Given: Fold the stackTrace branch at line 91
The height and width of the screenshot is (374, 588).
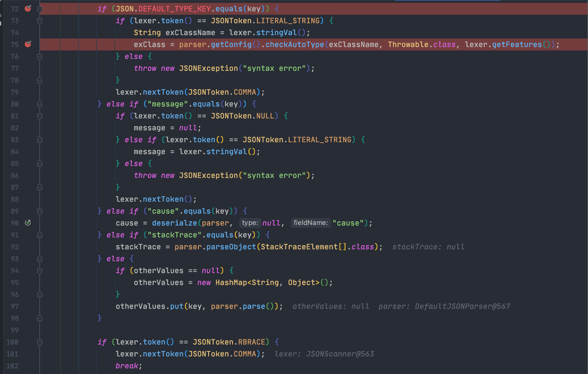Looking at the screenshot, I should (40, 235).
